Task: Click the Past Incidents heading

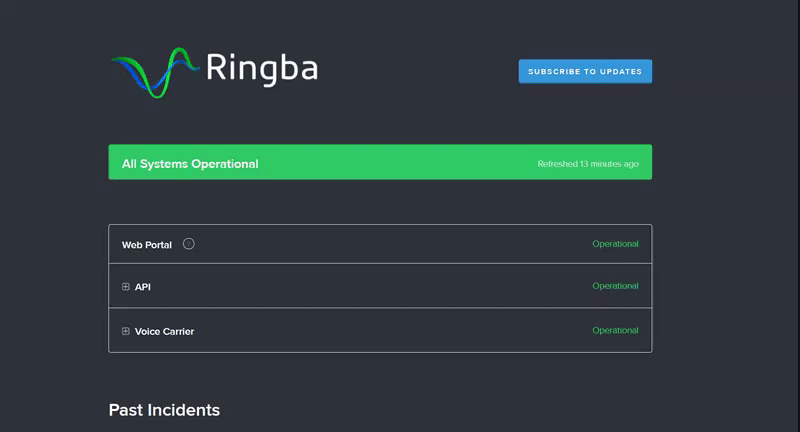Action: point(164,410)
